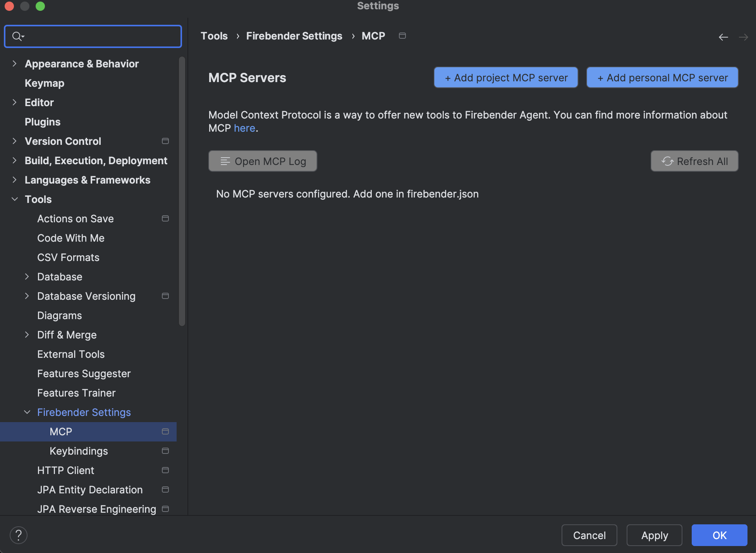The image size is (756, 553).
Task: Confirm settings with OK
Action: (720, 535)
